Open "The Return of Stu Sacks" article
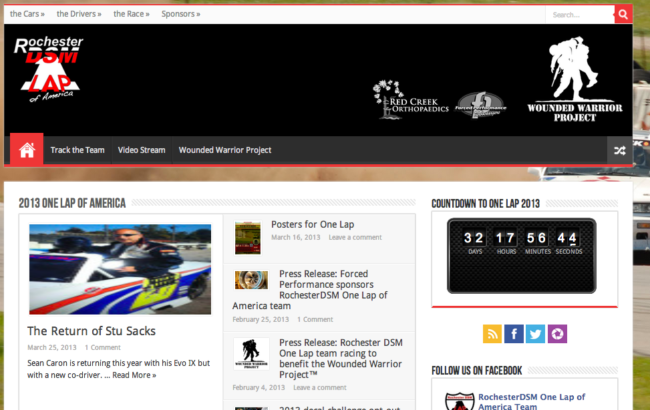Viewport: 650px width, 410px height. click(91, 331)
